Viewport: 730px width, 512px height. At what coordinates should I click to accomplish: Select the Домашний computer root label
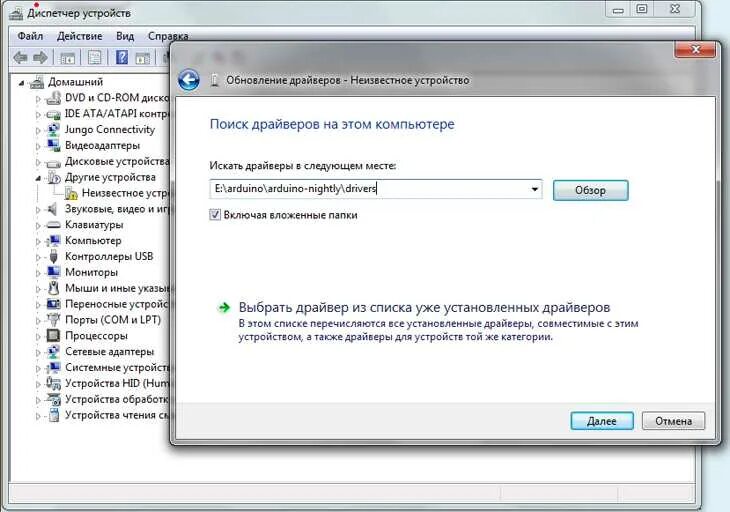[75, 82]
